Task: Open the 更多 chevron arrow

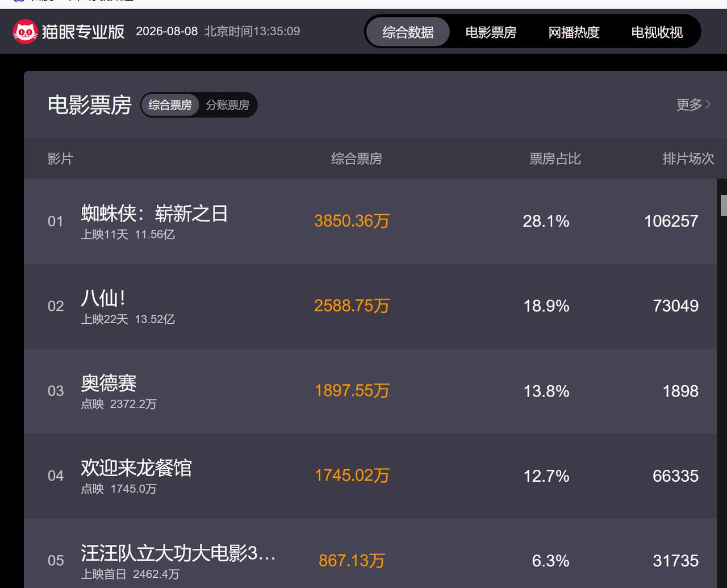Action: 708,105
